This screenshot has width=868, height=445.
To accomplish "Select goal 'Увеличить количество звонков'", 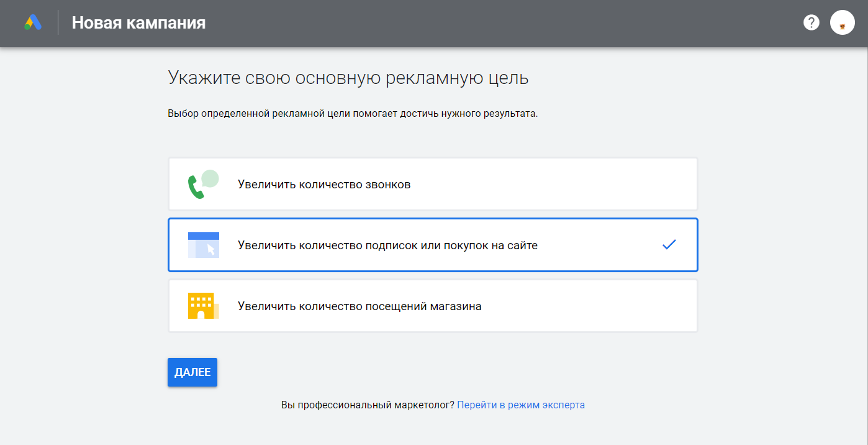I will pos(324,185).
